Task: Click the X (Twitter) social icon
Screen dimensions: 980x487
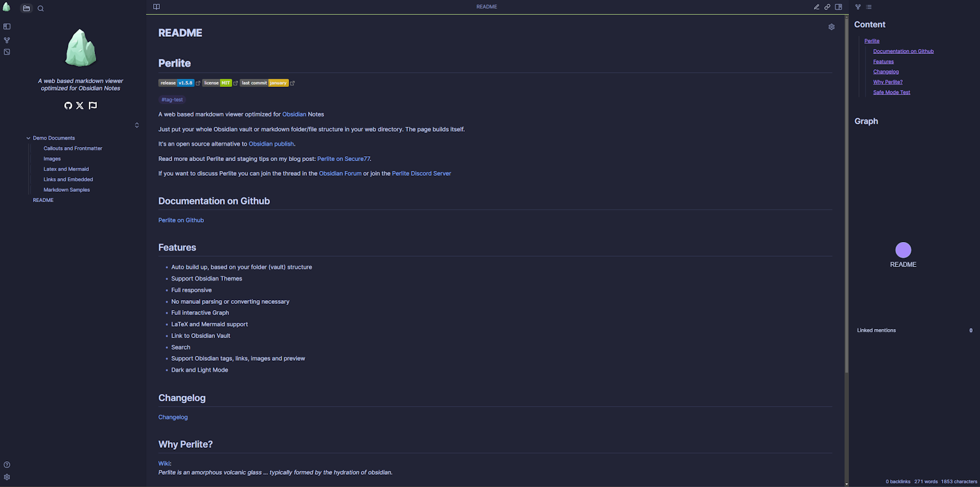Action: [x=80, y=105]
